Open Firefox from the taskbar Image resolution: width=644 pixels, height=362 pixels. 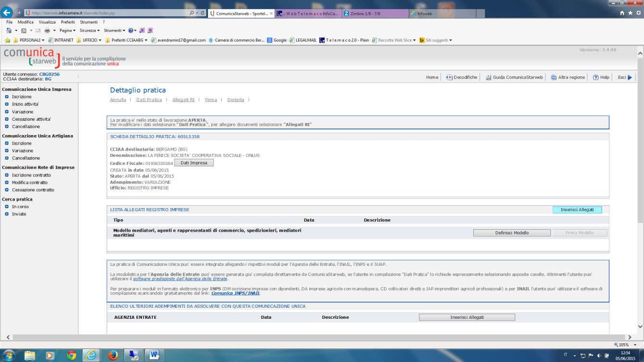pyautogui.click(x=113, y=355)
